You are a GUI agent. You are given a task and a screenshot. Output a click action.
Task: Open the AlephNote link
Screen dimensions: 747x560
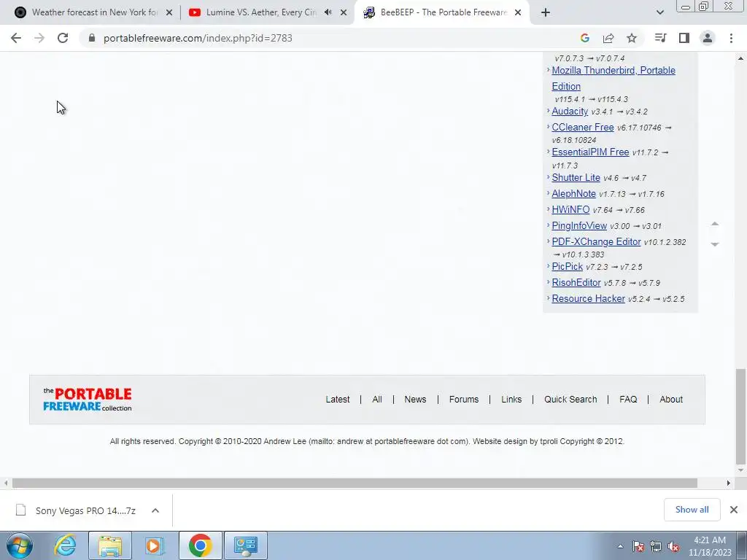click(x=573, y=193)
